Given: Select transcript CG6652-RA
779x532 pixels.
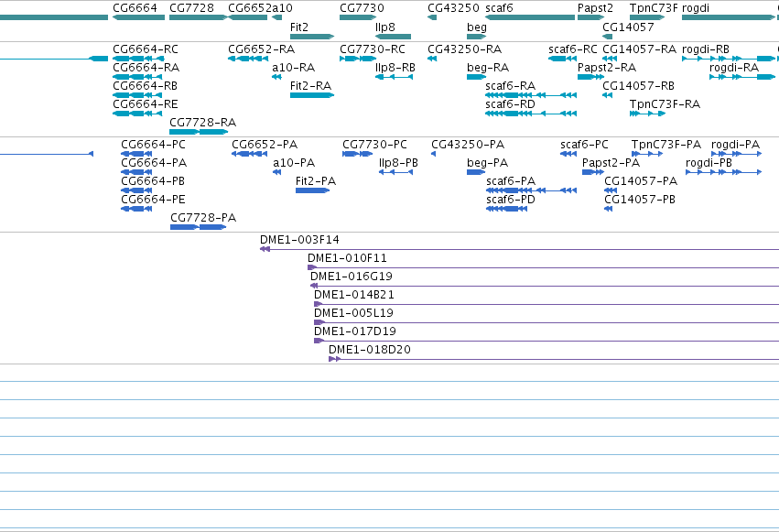Looking at the screenshot, I should point(247,59).
